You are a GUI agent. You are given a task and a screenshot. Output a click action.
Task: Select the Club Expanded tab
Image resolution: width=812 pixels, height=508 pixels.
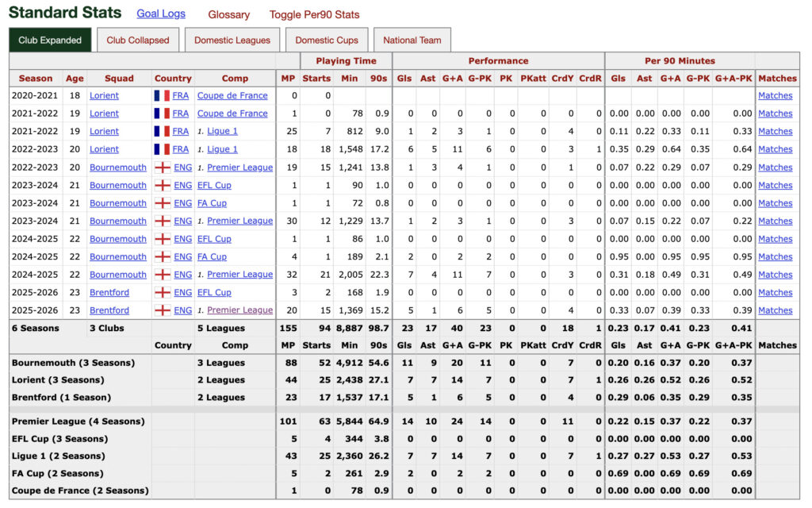tap(50, 39)
